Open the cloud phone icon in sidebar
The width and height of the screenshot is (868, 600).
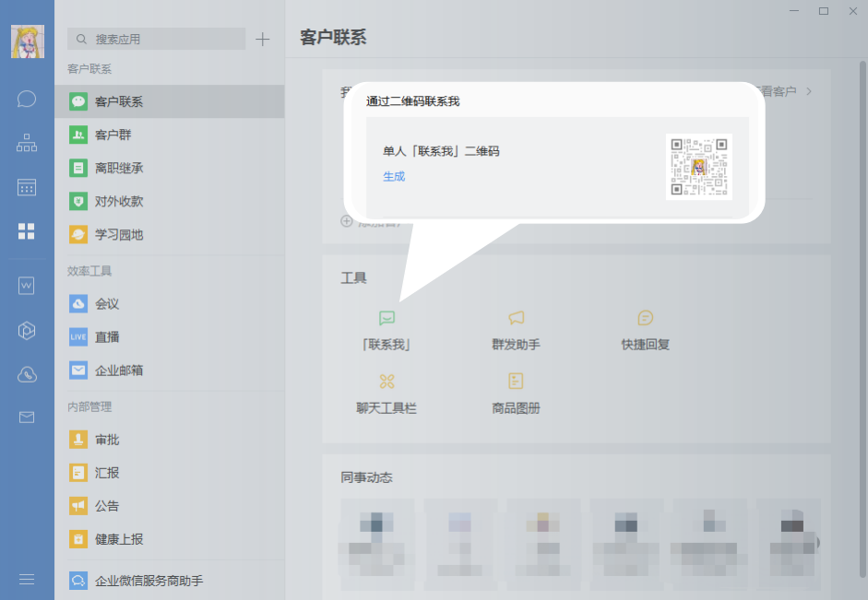tap(27, 374)
